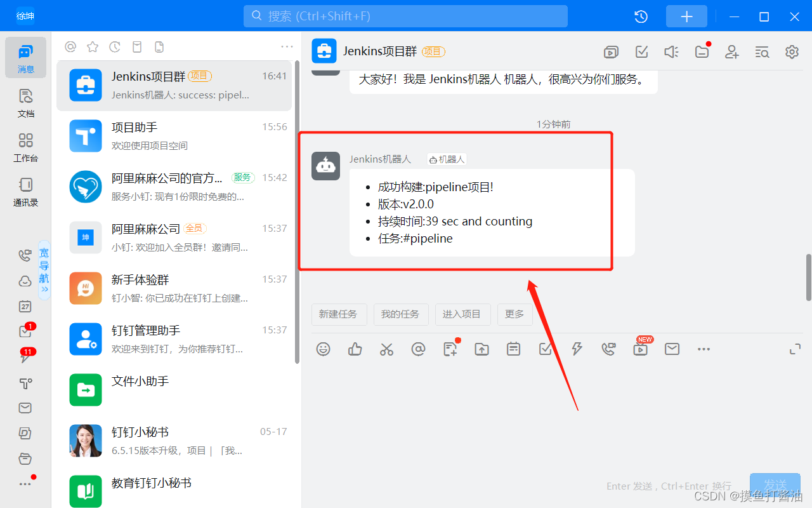The width and height of the screenshot is (812, 508).
Task: Open the cloud drive icon in sidebar
Action: click(25, 281)
